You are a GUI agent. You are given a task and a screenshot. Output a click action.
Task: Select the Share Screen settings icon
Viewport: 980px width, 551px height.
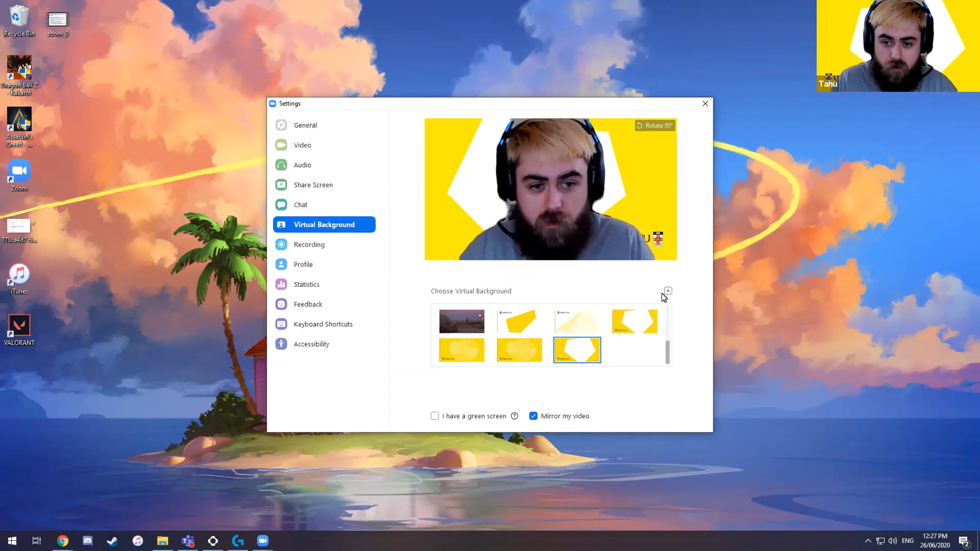click(x=281, y=185)
